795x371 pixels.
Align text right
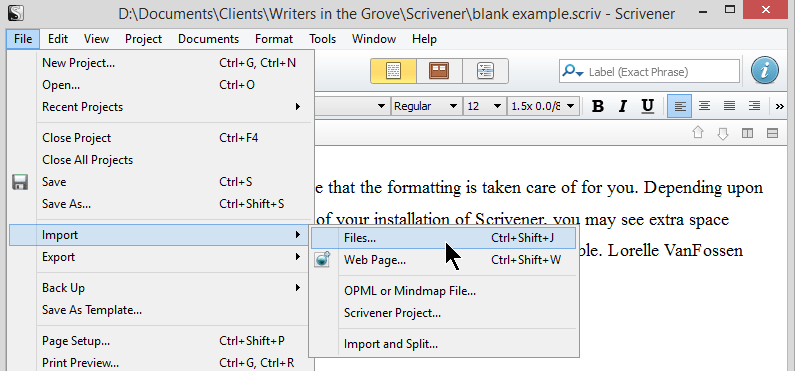click(x=754, y=106)
